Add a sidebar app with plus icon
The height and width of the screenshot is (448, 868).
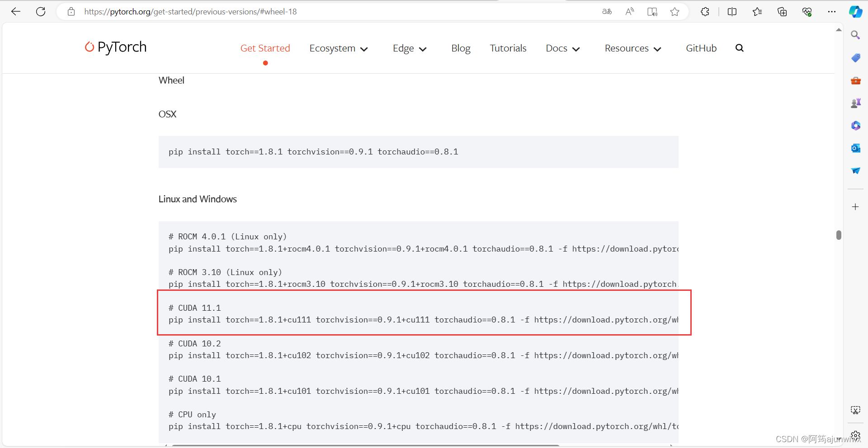855,207
